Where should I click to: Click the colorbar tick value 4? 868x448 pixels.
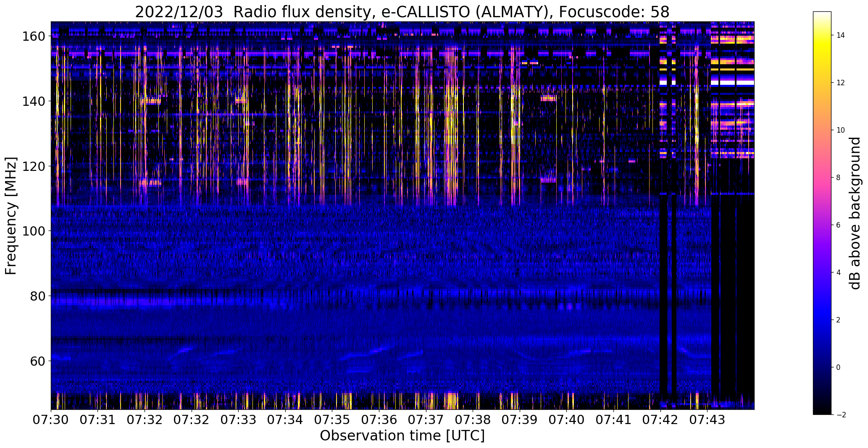839,272
